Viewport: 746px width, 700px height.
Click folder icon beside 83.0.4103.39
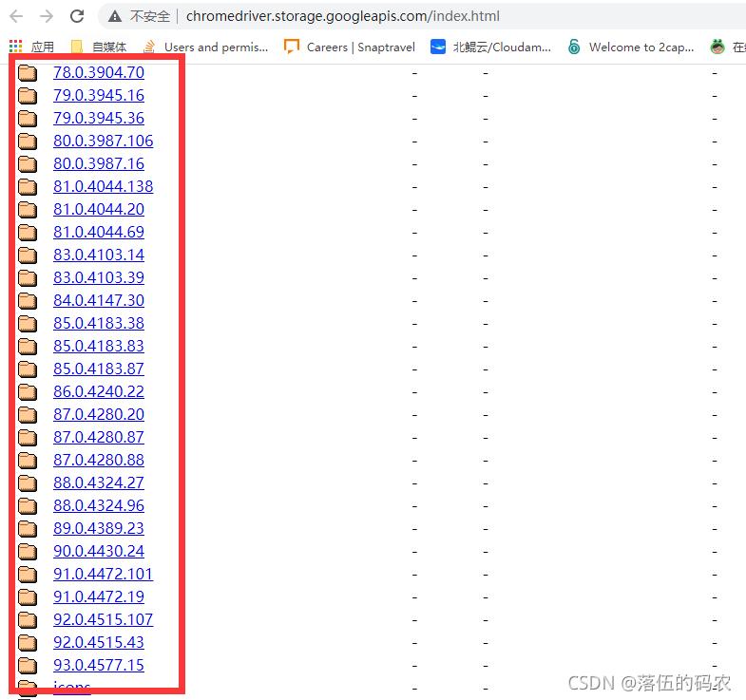pos(28,278)
